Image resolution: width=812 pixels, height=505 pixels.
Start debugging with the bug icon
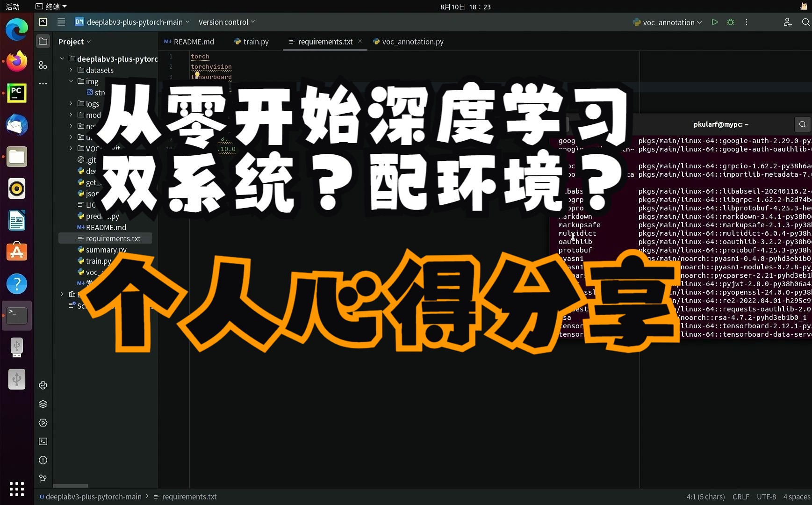point(730,22)
